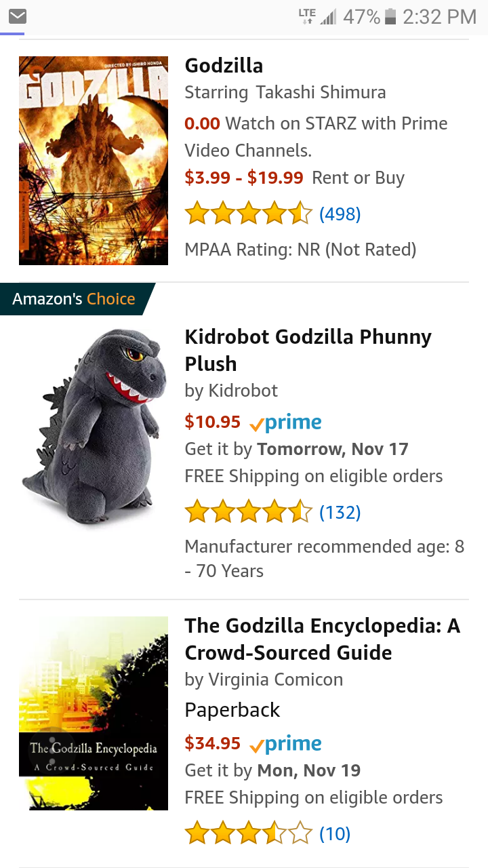Screen dimensions: 488x868
Task: Tap the Godzilla Encyclopedia star rating
Action: tap(248, 833)
